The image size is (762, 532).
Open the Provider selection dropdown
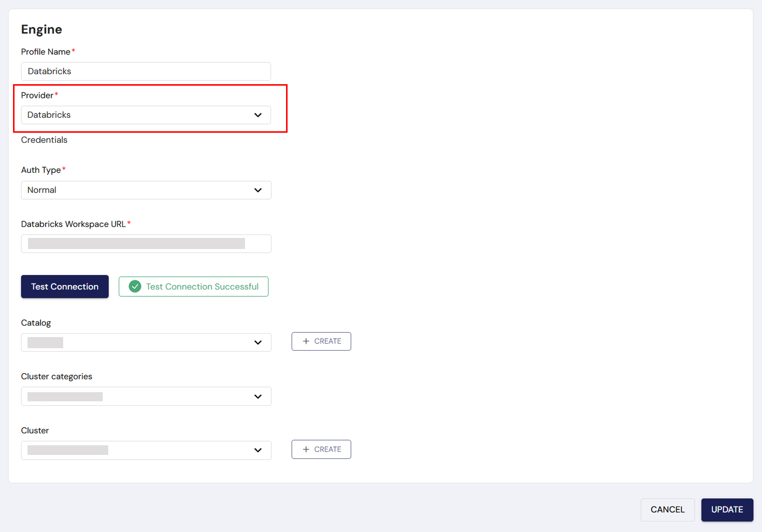pos(145,115)
